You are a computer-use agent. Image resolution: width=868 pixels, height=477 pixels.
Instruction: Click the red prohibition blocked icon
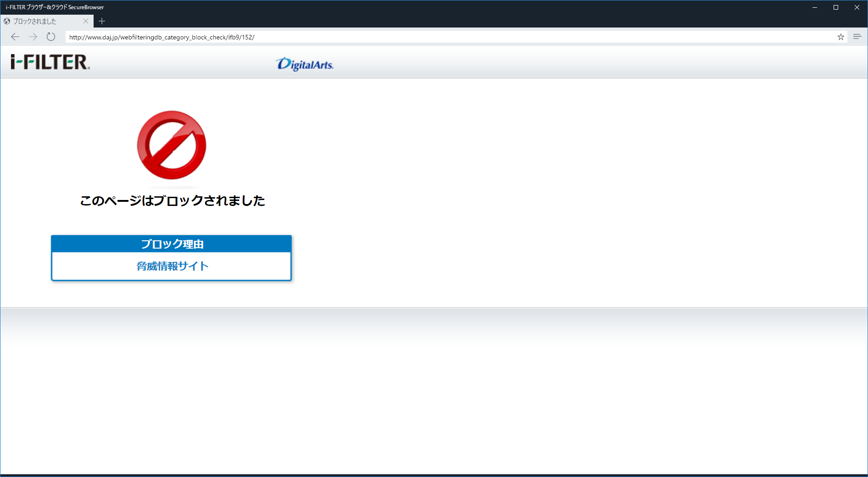tap(171, 145)
